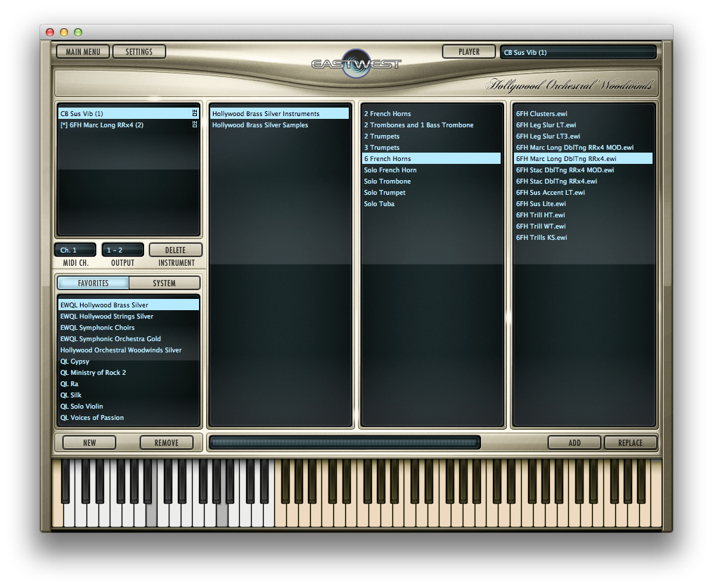Open the MIDI channel dropdown Ch. 1
Screen dimensions: 713x588
click(x=75, y=250)
